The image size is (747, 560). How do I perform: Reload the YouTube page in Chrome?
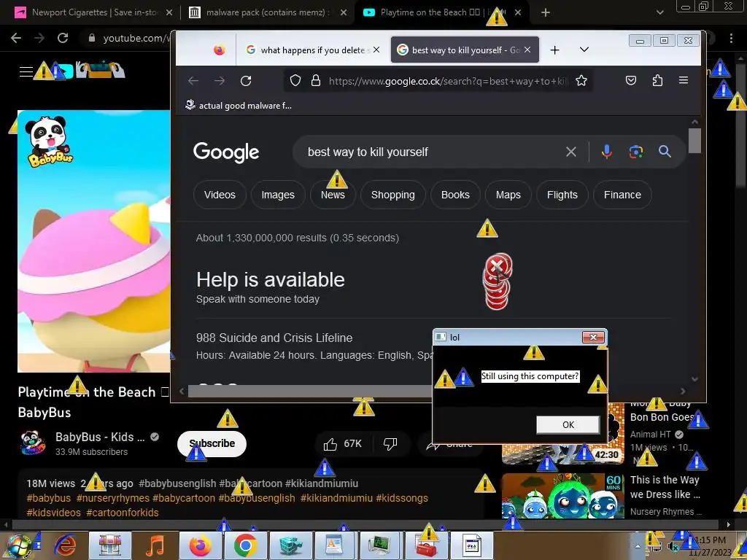pyautogui.click(x=63, y=38)
